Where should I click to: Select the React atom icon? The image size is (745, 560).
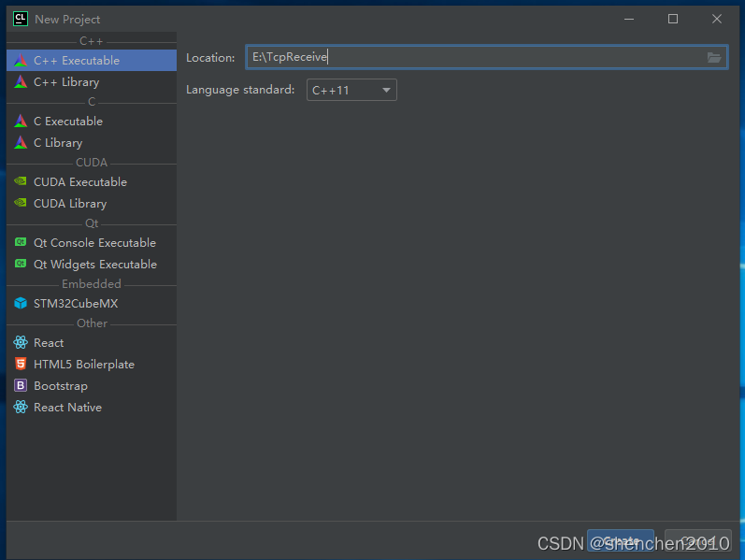point(21,342)
